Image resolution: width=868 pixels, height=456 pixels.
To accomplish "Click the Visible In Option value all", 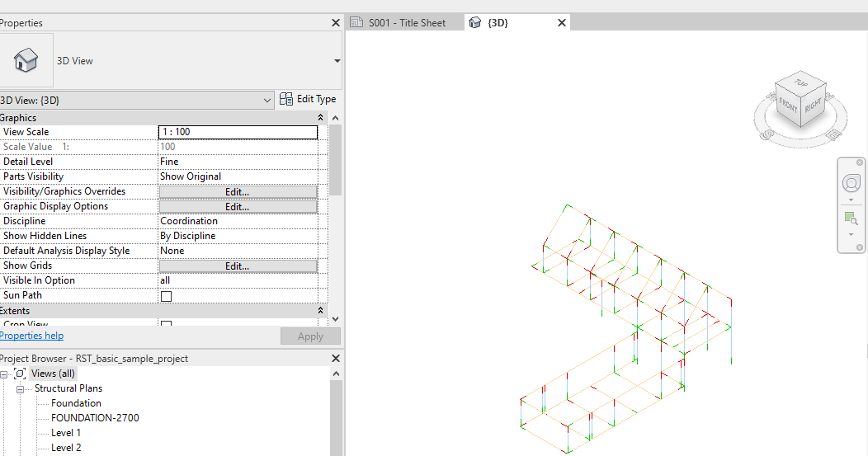I will coord(238,280).
